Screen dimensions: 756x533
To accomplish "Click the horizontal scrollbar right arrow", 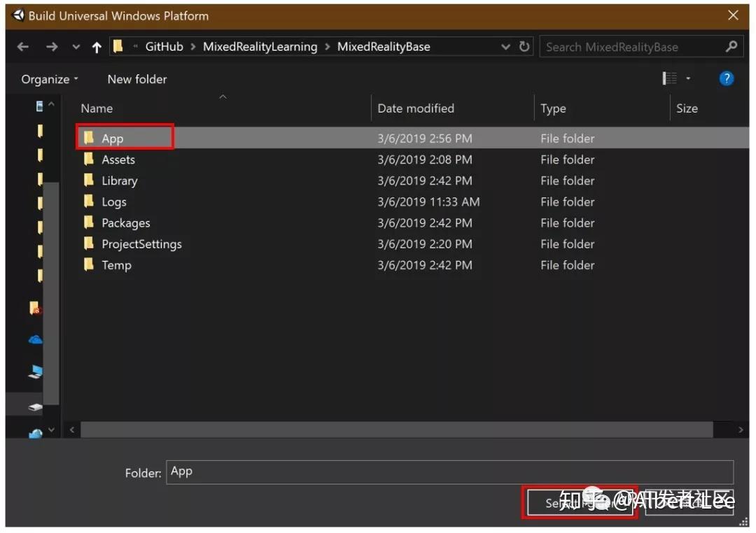I will click(x=741, y=429).
